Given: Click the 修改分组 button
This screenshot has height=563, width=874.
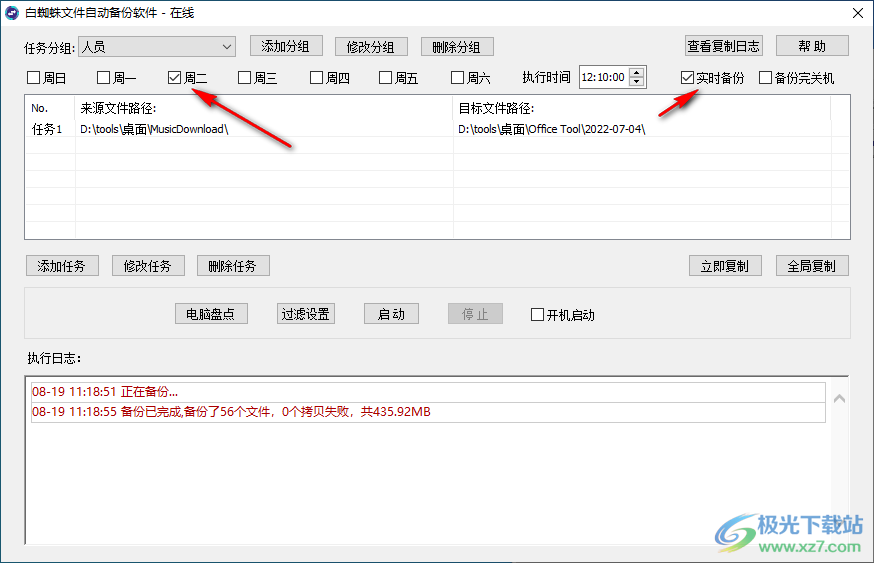Looking at the screenshot, I should [x=371, y=47].
